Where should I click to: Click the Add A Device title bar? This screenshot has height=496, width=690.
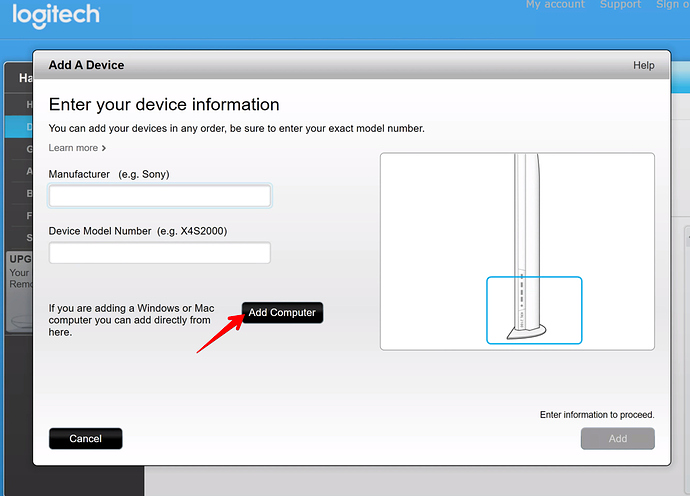coord(300,65)
